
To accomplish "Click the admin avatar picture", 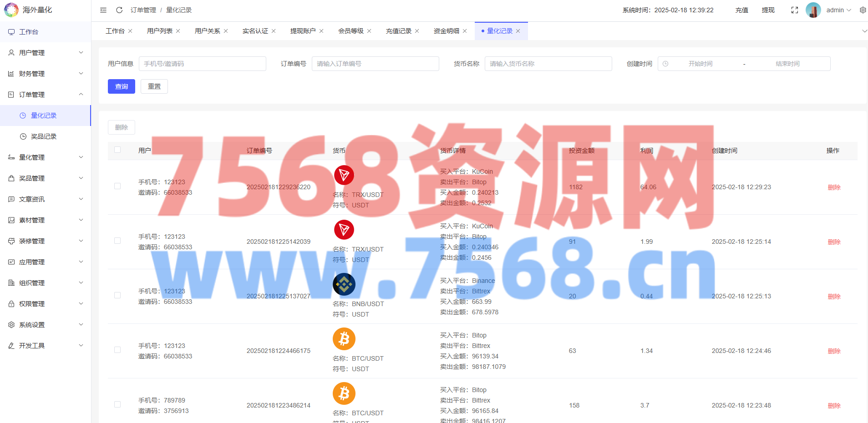I will (x=813, y=10).
